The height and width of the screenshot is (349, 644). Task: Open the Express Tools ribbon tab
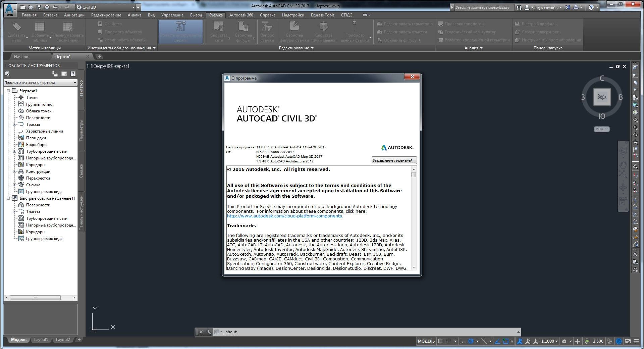322,15
